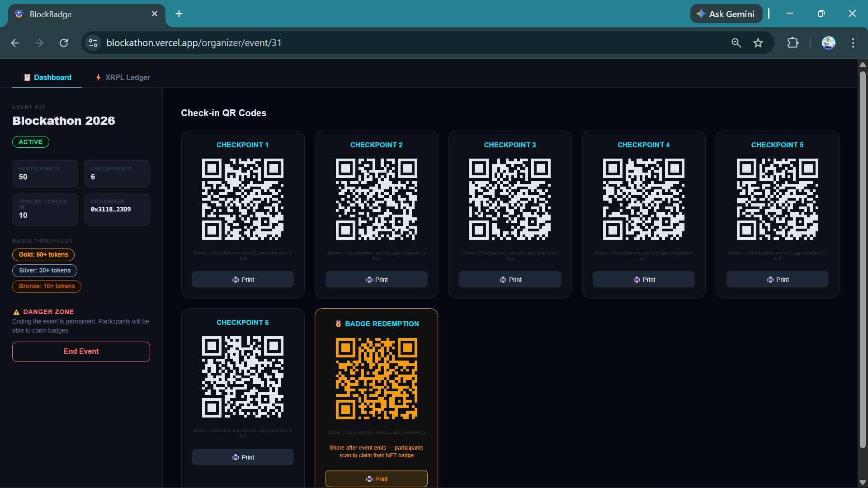Click the back navigation arrow
This screenshot has height=488, width=868.
point(15,43)
